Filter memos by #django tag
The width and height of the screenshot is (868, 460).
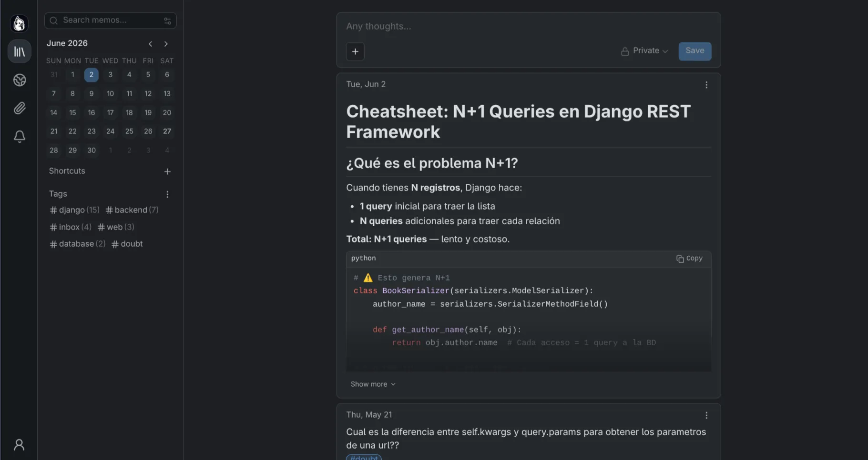[74, 210]
